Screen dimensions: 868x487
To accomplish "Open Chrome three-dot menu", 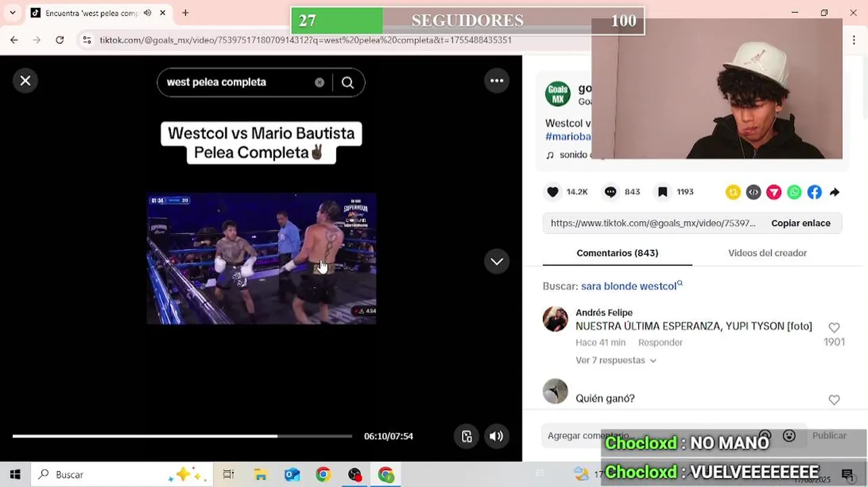I will click(x=854, y=40).
